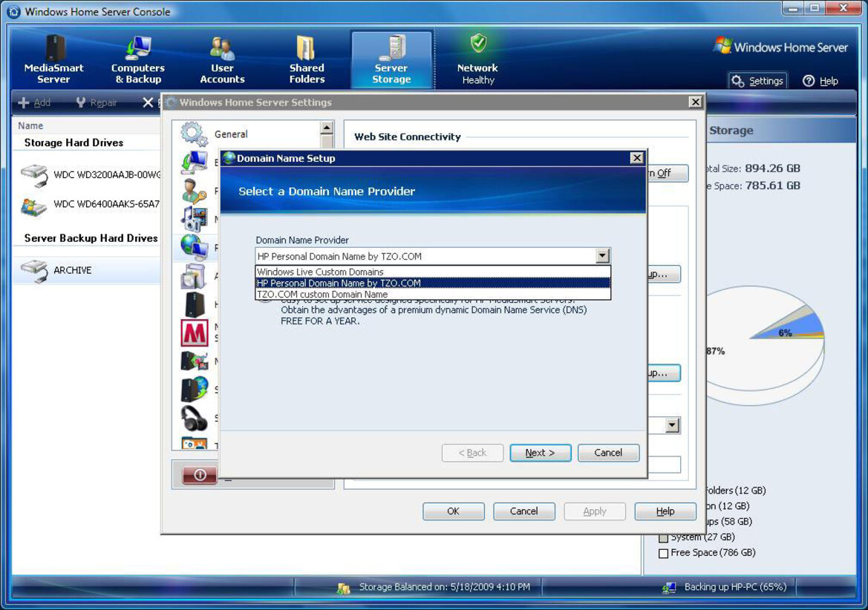The height and width of the screenshot is (610, 868).
Task: Click the 'Backing up HP-PC (65%)' text
Action: click(x=735, y=587)
